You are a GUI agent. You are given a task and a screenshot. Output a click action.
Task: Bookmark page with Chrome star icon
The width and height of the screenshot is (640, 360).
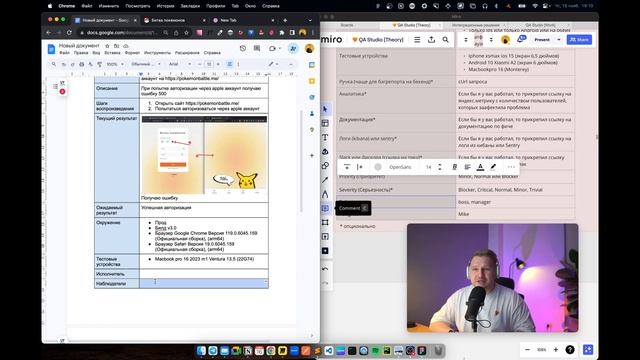pos(187,32)
